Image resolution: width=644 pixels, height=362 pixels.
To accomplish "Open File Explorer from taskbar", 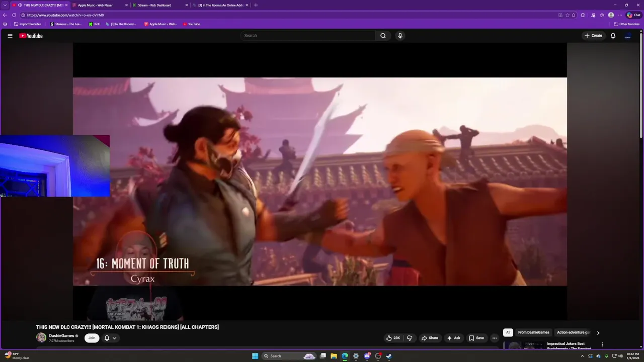I will (334, 356).
